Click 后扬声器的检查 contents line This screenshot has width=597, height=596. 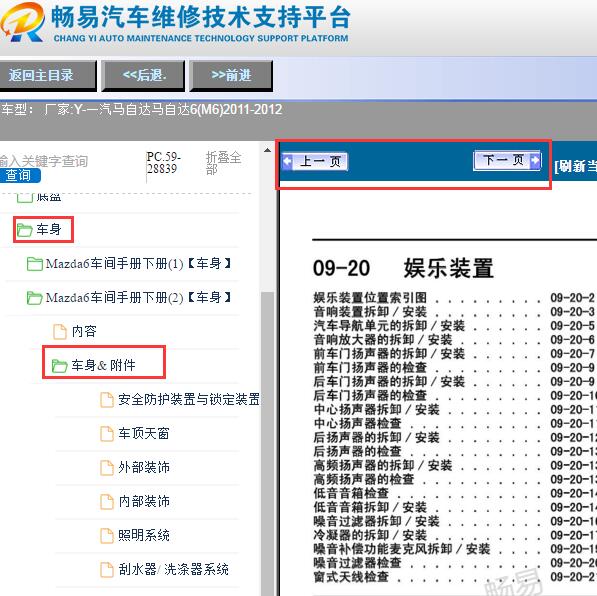(x=455, y=451)
